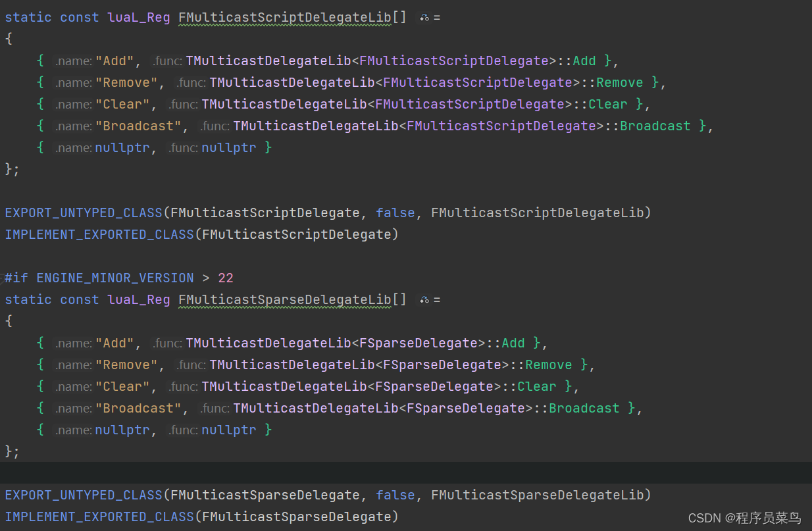812x531 pixels.
Task: Click false in the FMulticastSparseDelegate export line
Action: 395,495
